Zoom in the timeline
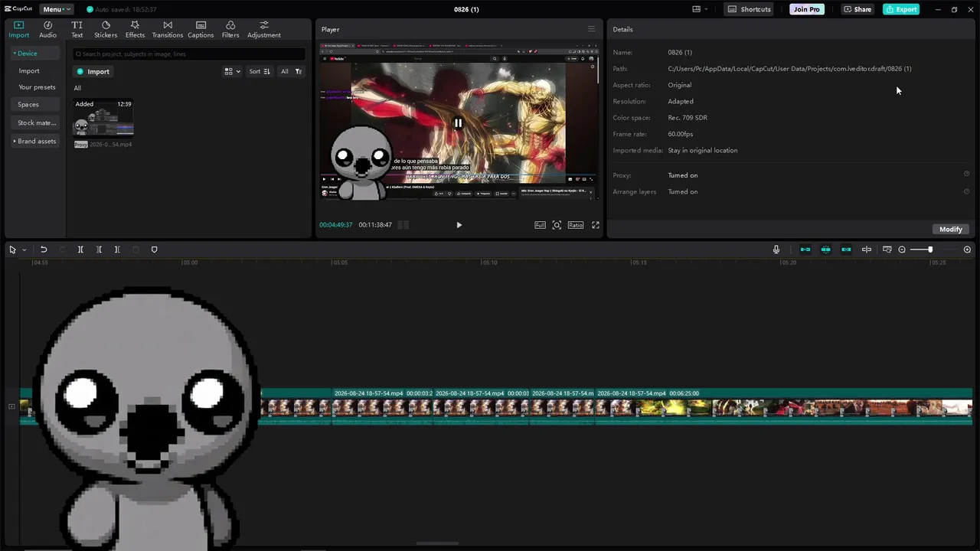 967,249
